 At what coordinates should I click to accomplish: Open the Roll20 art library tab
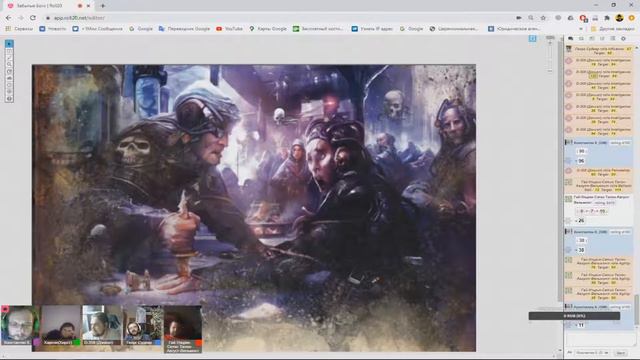click(x=581, y=38)
